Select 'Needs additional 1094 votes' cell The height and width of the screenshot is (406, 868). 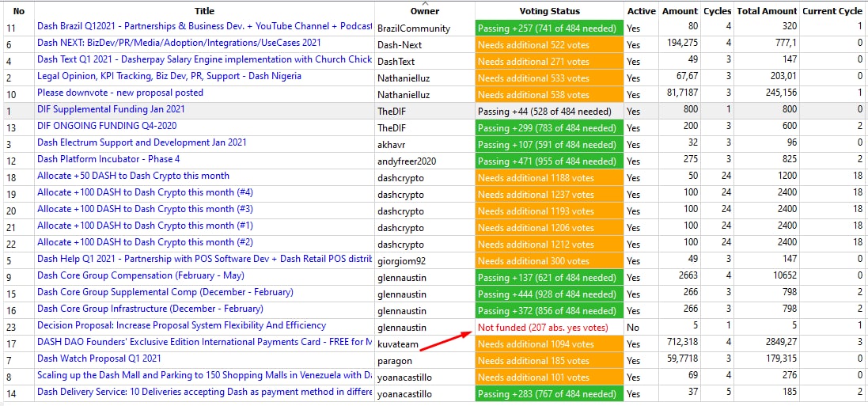[x=549, y=344]
